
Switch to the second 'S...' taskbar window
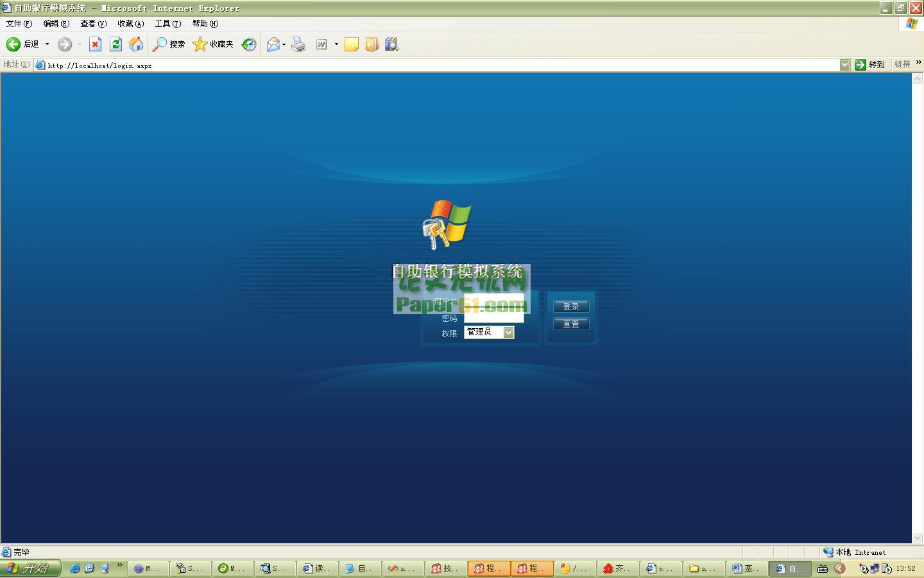pos(274,568)
